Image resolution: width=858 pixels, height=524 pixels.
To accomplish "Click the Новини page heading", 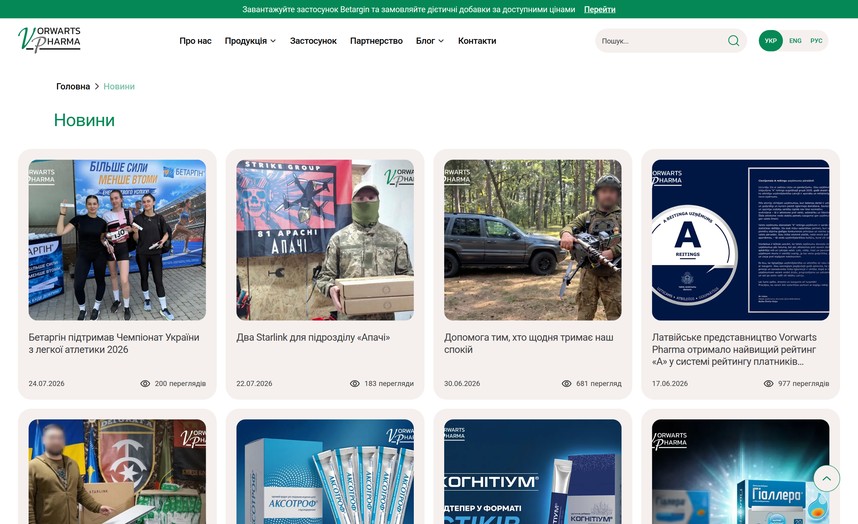I will coord(84,120).
